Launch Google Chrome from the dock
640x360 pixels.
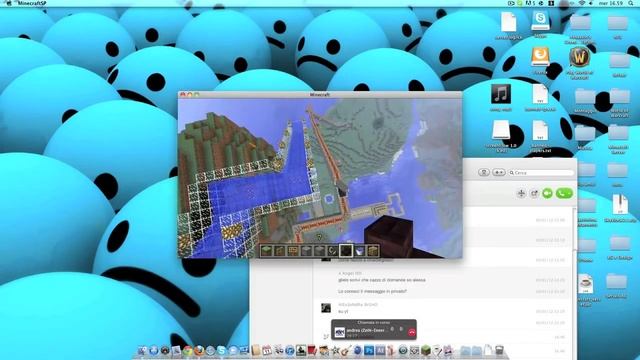pos(187,350)
